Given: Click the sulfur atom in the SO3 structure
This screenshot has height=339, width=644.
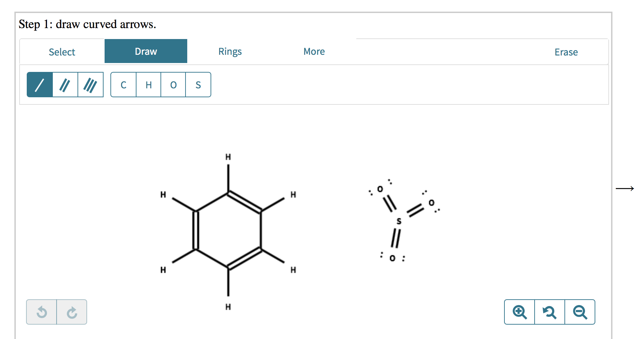Looking at the screenshot, I should [x=399, y=221].
